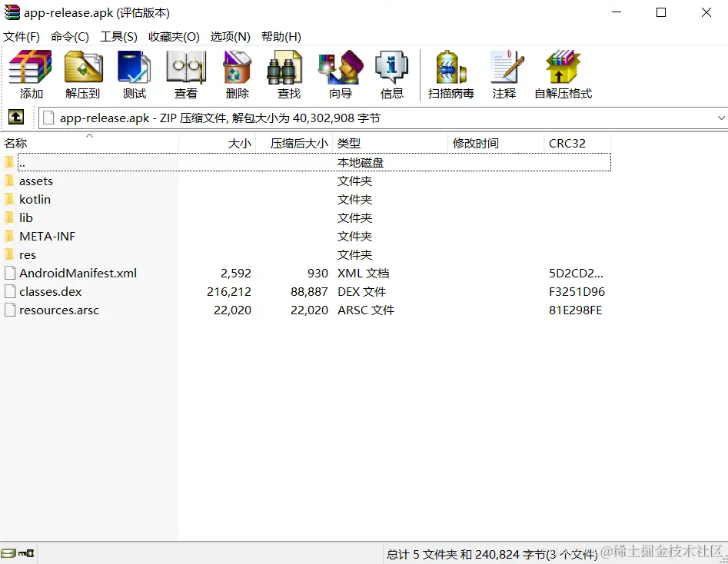Maximize the WinRAR window
The width and height of the screenshot is (728, 564).
[x=661, y=12]
